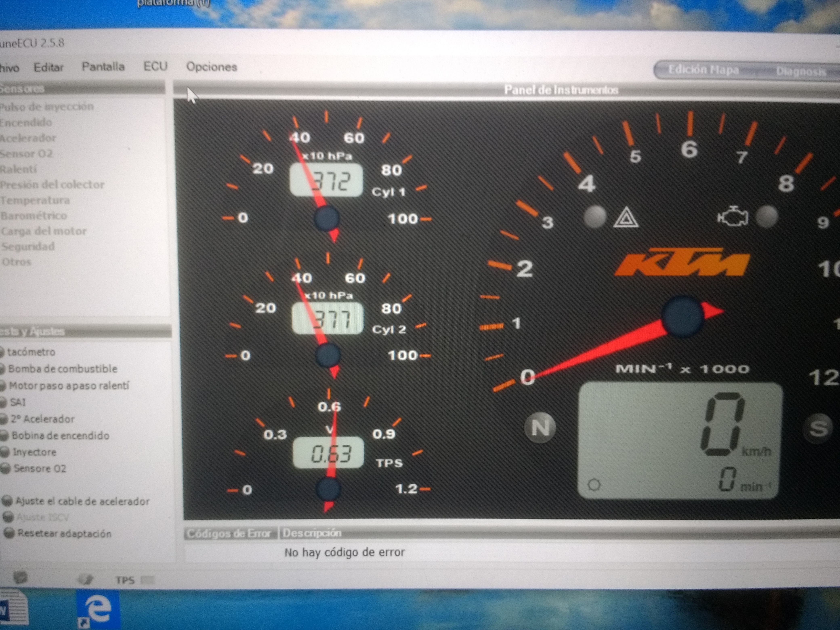The image size is (840, 630).
Task: Test the Bobina de encendido
Action: [60, 436]
